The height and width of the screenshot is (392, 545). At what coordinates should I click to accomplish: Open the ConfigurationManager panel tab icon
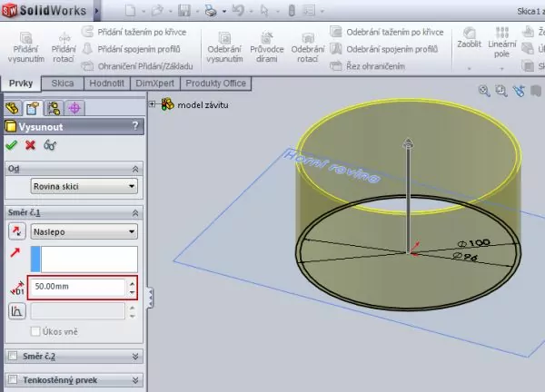(x=53, y=107)
